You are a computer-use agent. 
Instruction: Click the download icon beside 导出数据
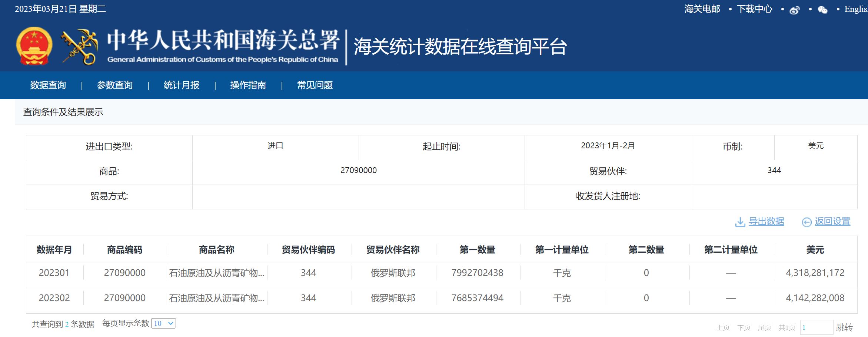pos(740,222)
